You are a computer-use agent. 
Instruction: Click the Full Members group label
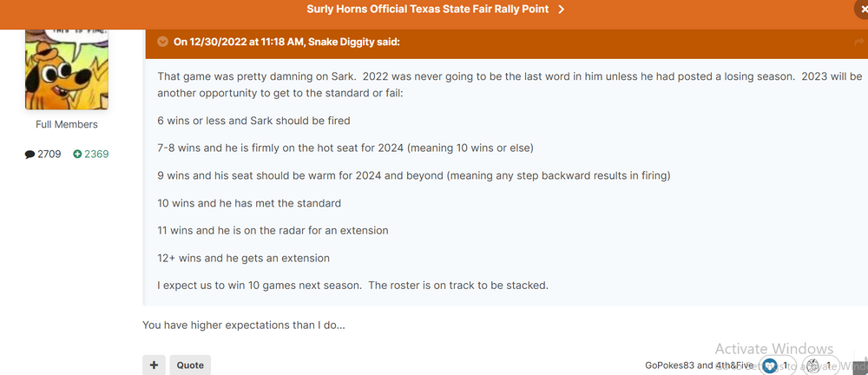66,124
